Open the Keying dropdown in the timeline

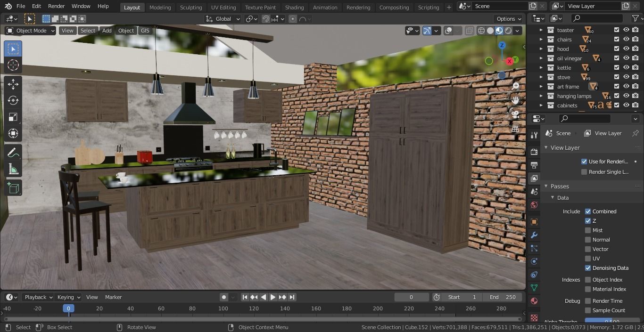(x=69, y=297)
